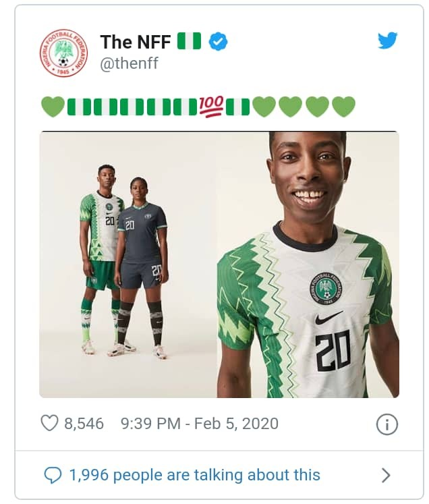Open The NFF display name link

point(135,42)
